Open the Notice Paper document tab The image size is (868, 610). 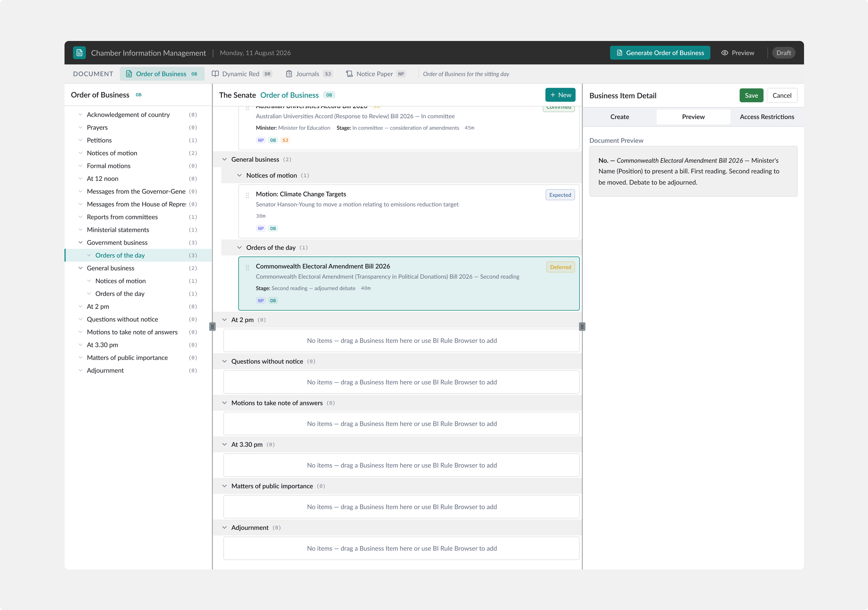tap(376, 74)
